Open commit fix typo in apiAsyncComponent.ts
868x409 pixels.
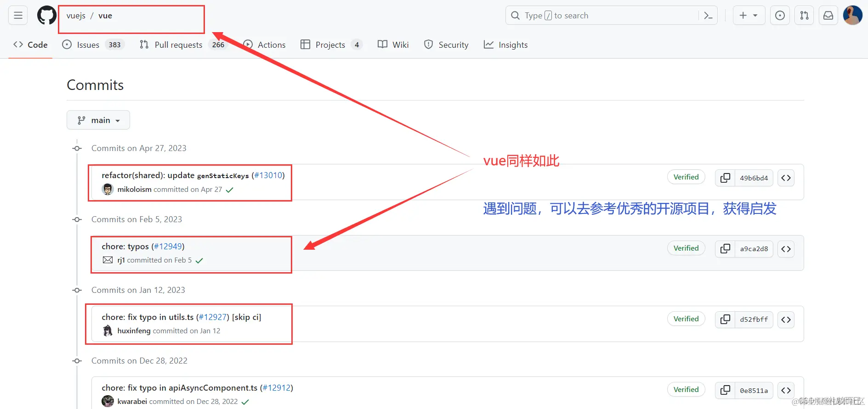pyautogui.click(x=179, y=388)
